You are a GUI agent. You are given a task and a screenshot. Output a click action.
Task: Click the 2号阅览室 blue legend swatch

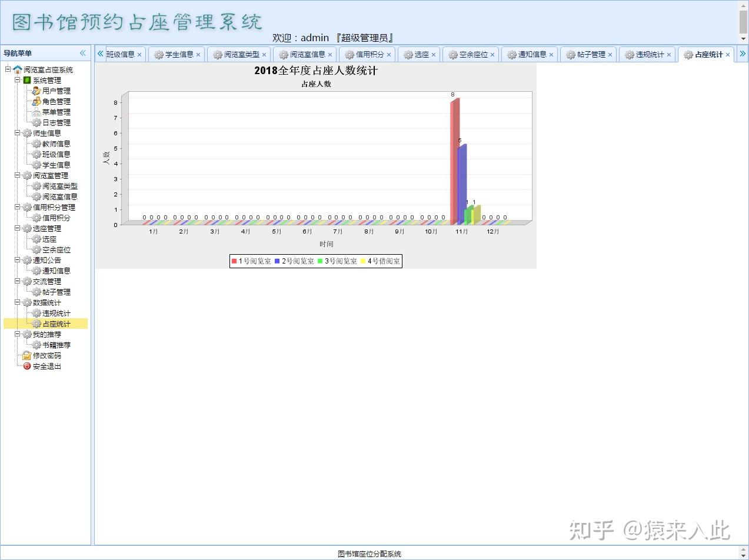pos(277,261)
